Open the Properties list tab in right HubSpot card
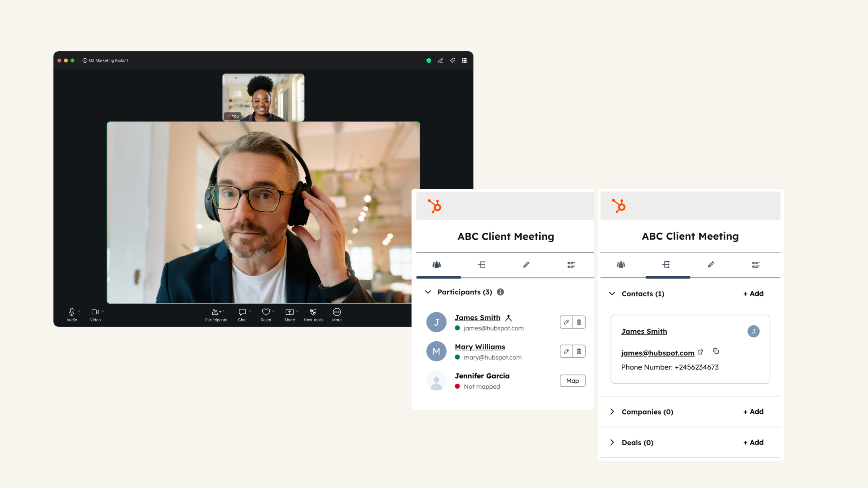Image resolution: width=868 pixels, height=488 pixels. [756, 265]
